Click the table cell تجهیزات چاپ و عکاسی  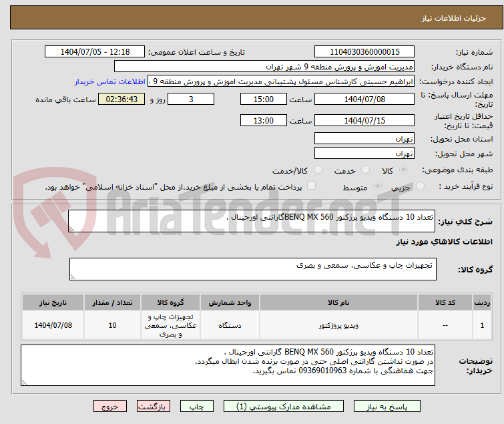[x=170, y=325]
